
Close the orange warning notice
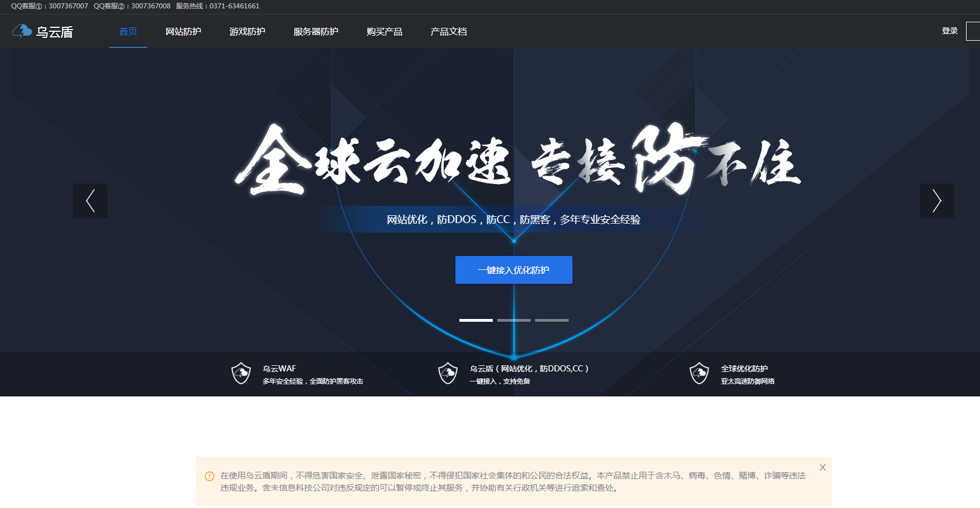[x=822, y=467]
